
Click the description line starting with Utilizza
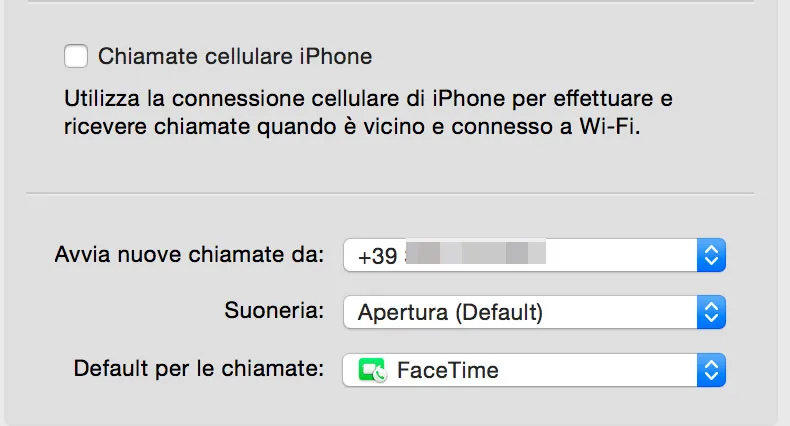[367, 101]
